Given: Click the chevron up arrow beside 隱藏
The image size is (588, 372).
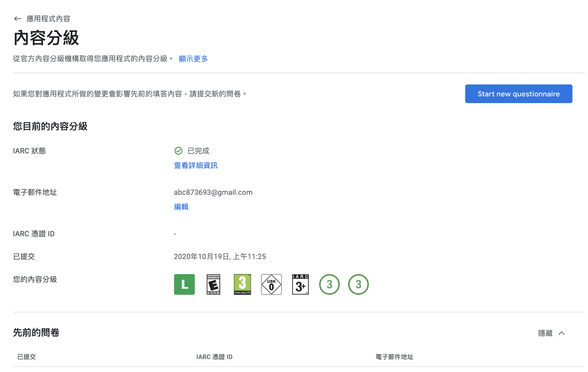Looking at the screenshot, I should [562, 333].
